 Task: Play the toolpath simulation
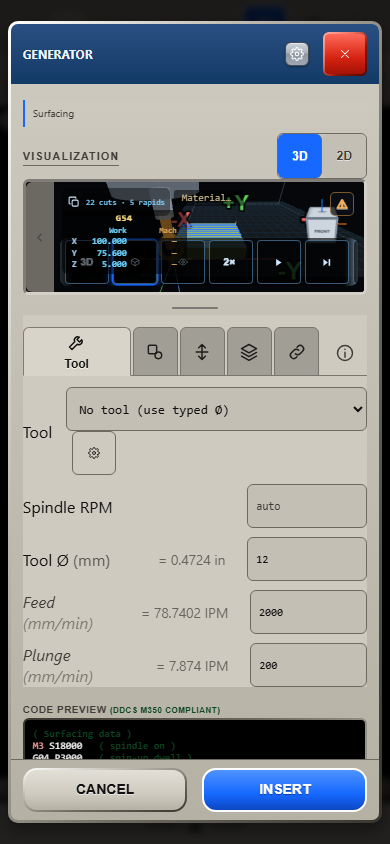click(x=279, y=262)
